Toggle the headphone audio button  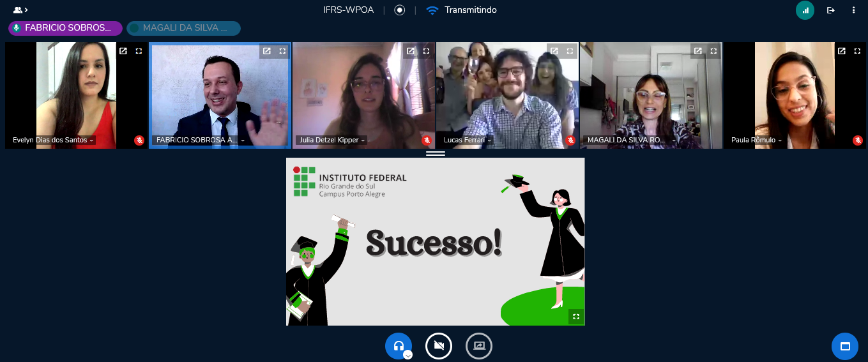tap(398, 345)
